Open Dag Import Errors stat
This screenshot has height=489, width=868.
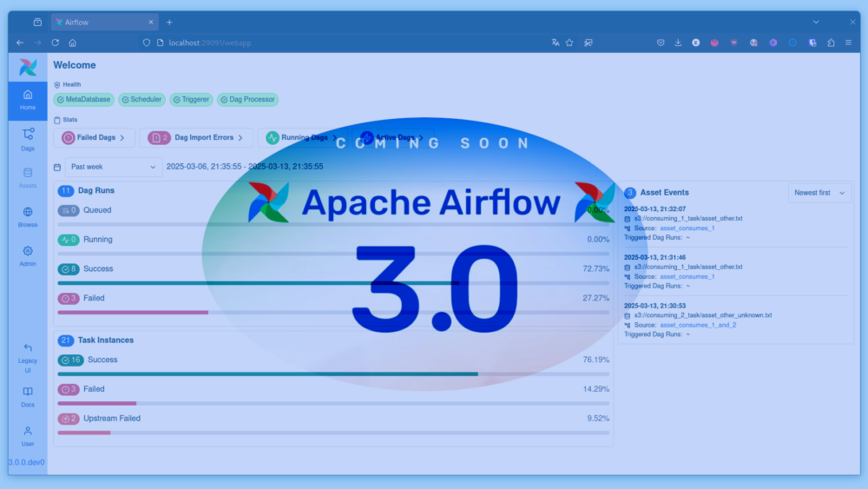pyautogui.click(x=196, y=137)
